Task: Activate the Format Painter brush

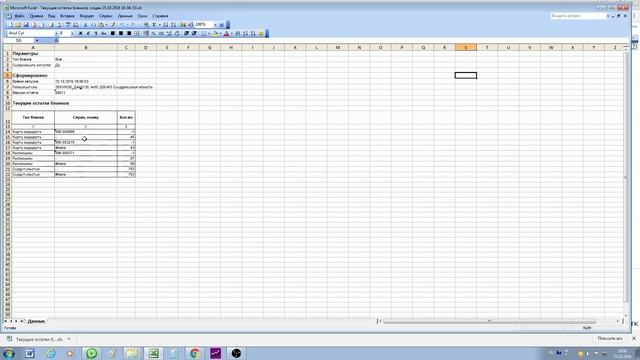Action: [113, 25]
